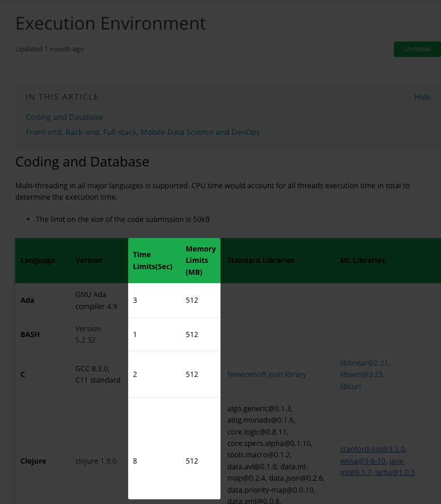Image resolution: width=441 pixels, height=504 pixels.
Task: Click the libcurl link
Action: (x=350, y=386)
